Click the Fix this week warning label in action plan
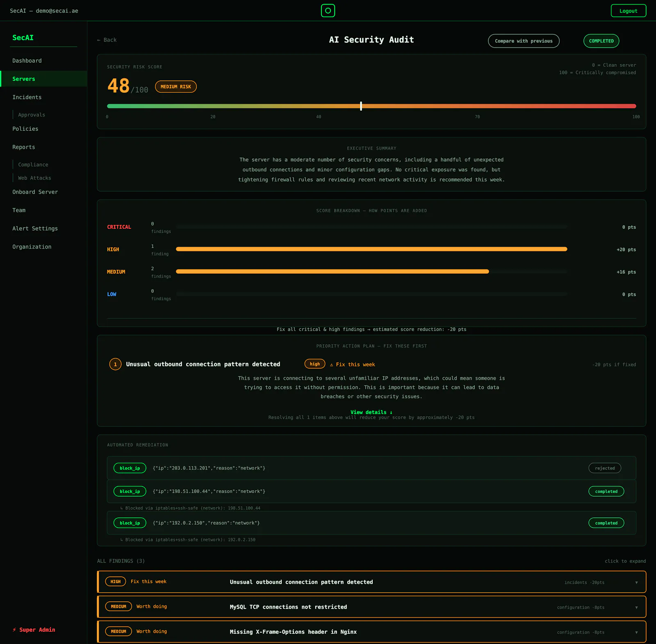The height and width of the screenshot is (644, 656). [353, 365]
